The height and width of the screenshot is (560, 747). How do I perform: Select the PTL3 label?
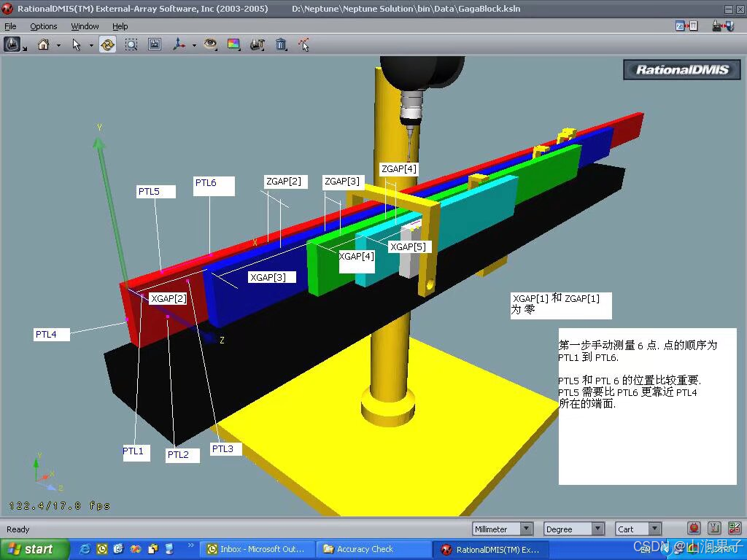[226, 448]
